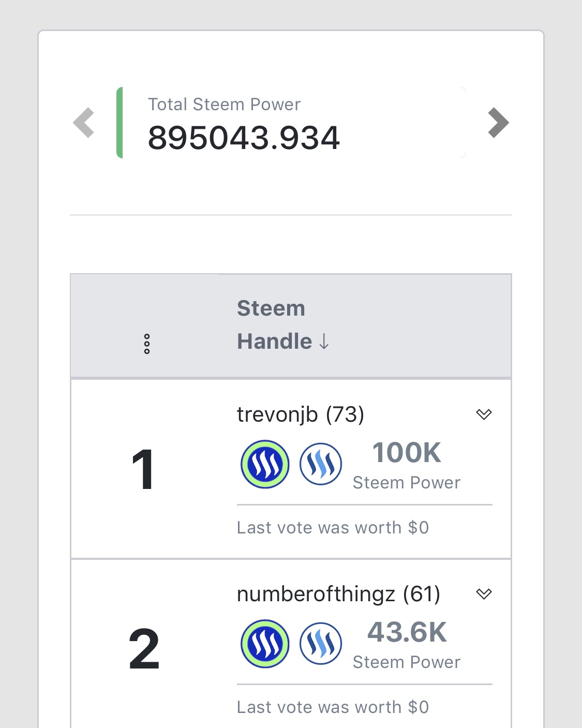Click numberofthingz's green-ringed Steem icon

pos(265,644)
